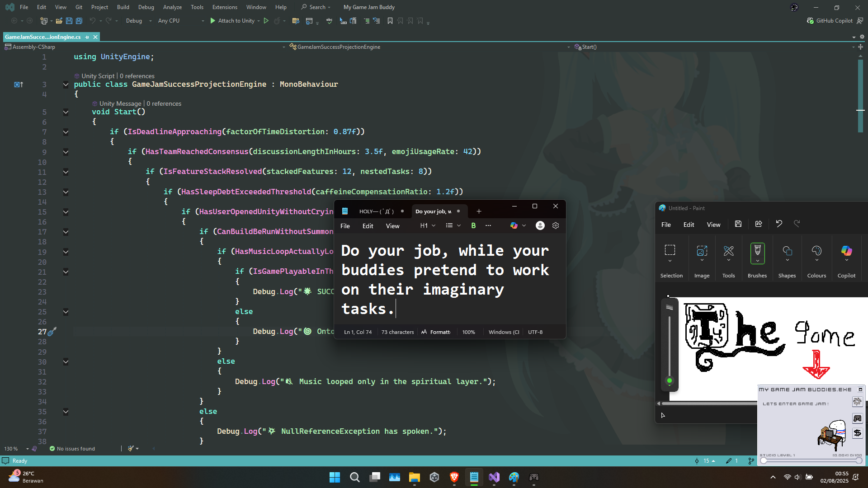This screenshot has width=868, height=488.
Task: Click the Save All toolbar icon
Action: pos(79,21)
